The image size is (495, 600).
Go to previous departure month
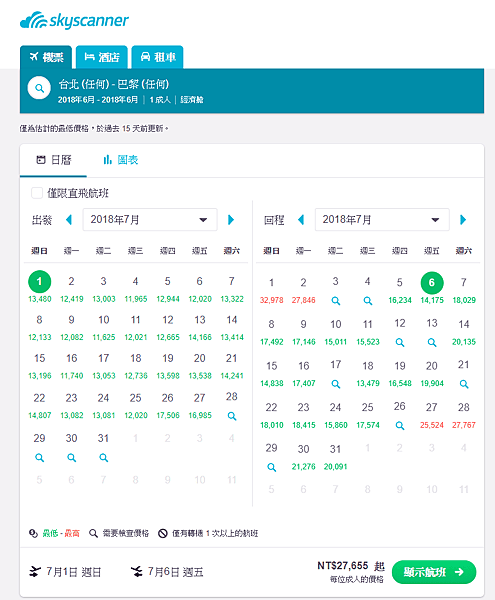69,220
